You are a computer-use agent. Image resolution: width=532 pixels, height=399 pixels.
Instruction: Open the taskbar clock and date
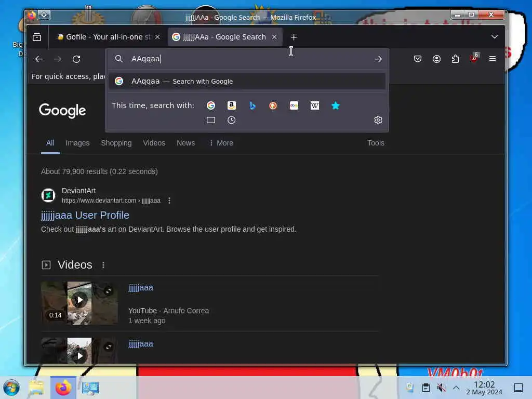[484, 388]
